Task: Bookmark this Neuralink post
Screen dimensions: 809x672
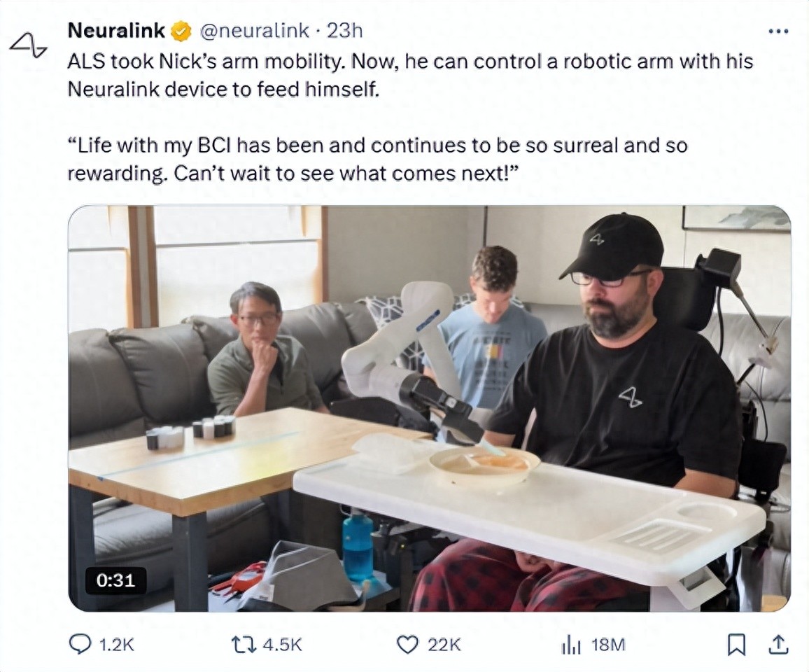Action: click(736, 645)
